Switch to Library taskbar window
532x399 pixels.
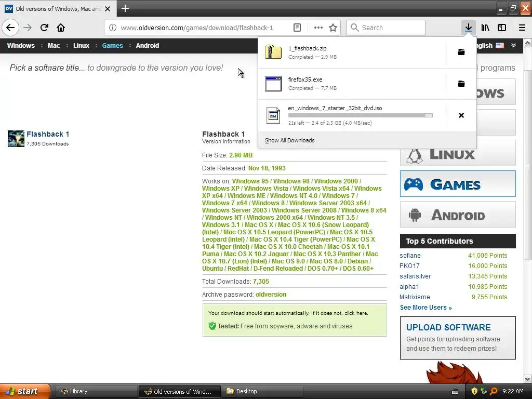click(x=96, y=392)
